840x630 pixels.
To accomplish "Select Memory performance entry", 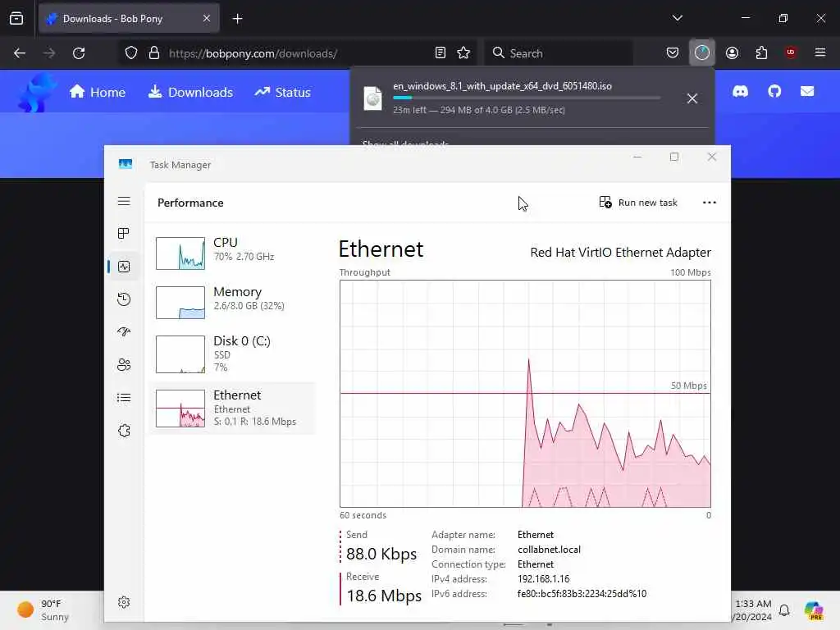I will 231,302.
